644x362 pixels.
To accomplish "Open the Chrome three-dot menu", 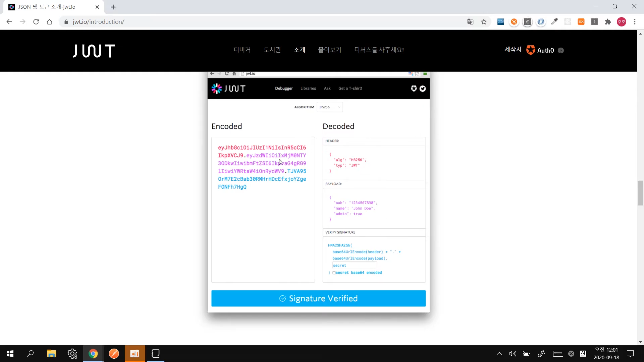I will 635,22.
